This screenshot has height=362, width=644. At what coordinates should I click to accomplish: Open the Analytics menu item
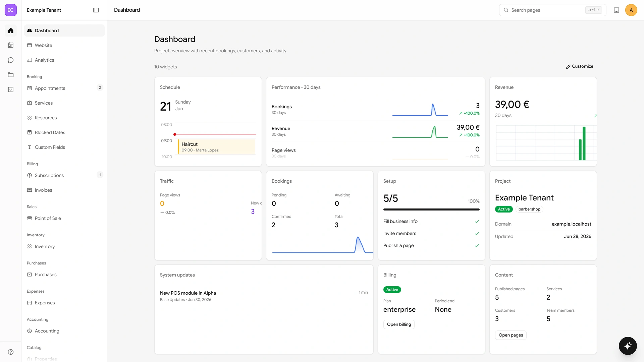[x=64, y=60]
